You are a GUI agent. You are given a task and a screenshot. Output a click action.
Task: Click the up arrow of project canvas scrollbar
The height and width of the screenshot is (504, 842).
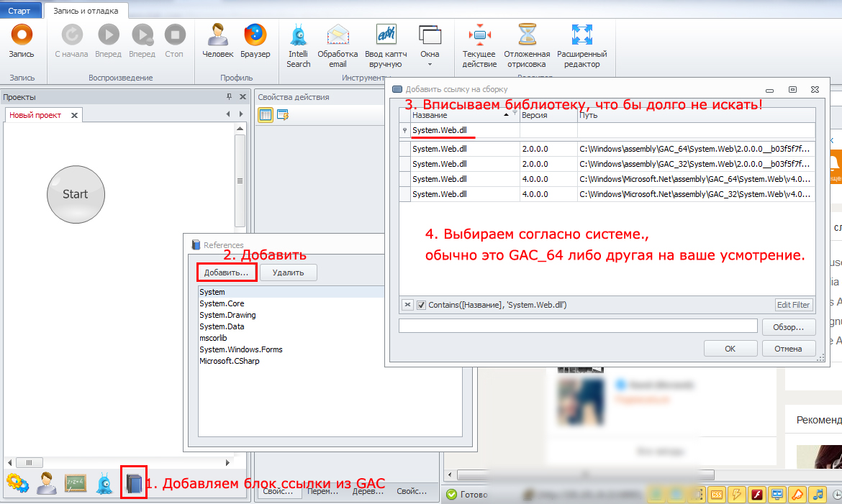(240, 129)
